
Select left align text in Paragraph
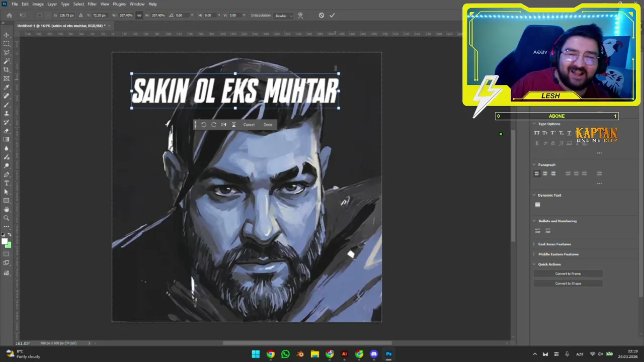pyautogui.click(x=537, y=174)
